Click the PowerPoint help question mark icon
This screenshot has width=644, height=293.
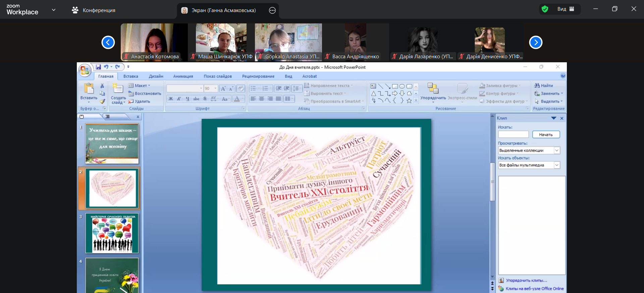(x=563, y=76)
